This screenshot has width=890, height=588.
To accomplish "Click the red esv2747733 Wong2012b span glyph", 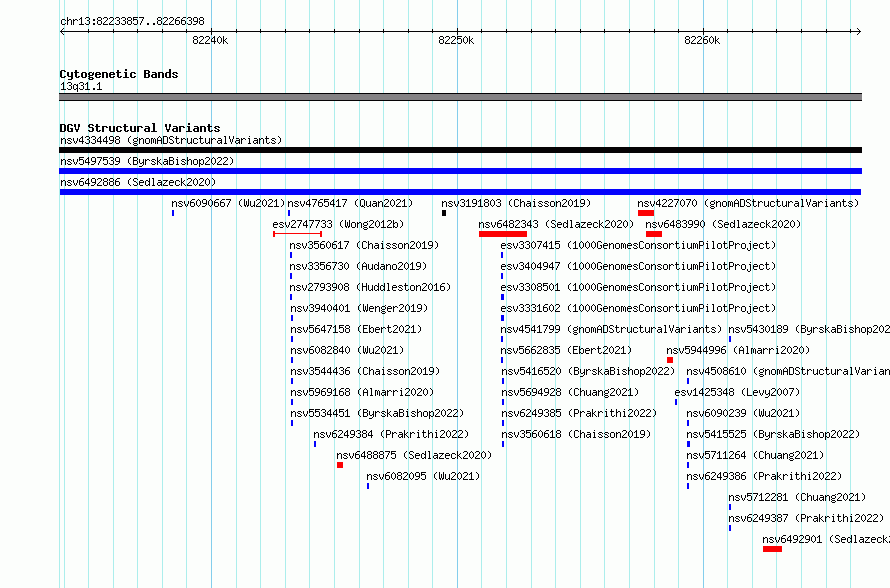I will point(297,234).
